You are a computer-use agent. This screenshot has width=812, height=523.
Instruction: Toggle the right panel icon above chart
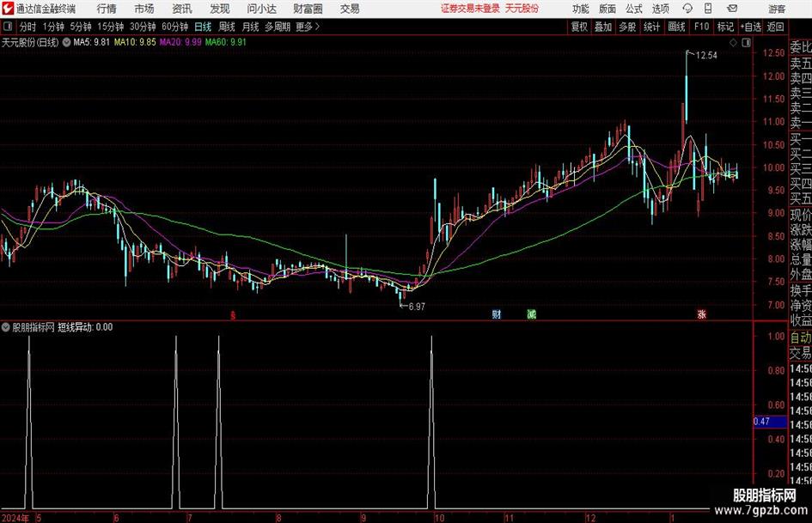click(746, 42)
